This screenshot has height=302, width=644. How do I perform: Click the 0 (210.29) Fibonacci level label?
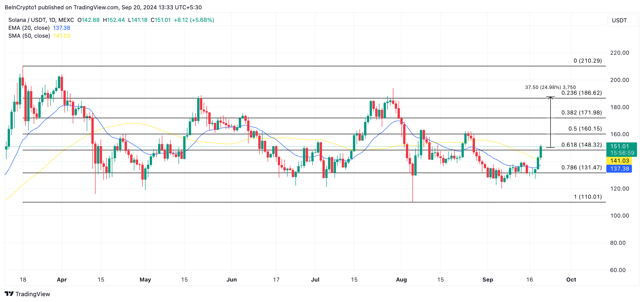pyautogui.click(x=587, y=61)
